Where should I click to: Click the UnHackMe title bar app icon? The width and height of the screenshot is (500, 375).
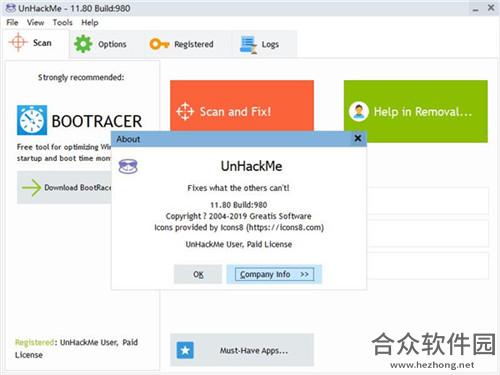click(x=11, y=8)
